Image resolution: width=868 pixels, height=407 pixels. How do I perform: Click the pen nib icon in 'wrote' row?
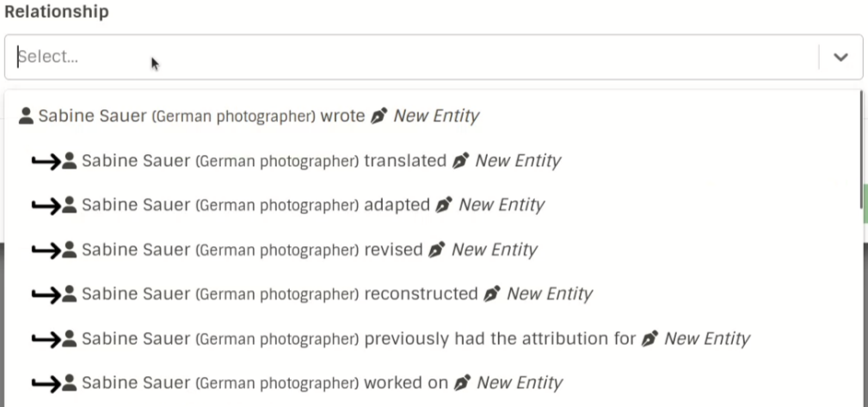[x=379, y=115]
